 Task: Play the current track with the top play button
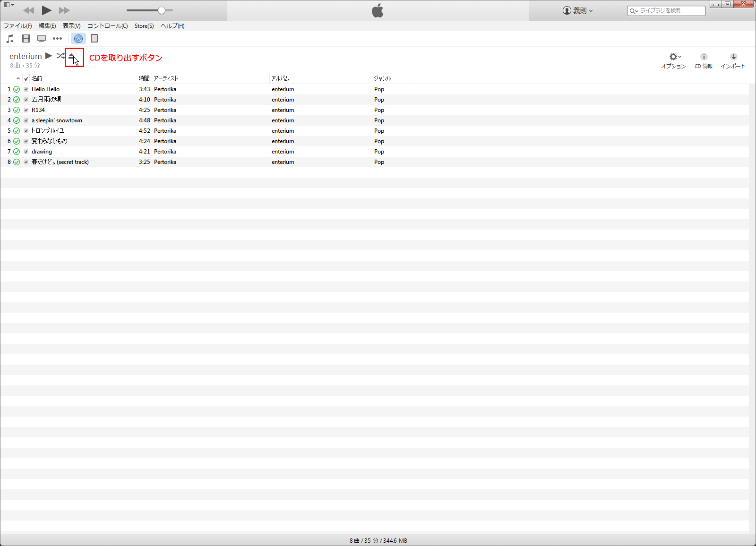pyautogui.click(x=46, y=10)
